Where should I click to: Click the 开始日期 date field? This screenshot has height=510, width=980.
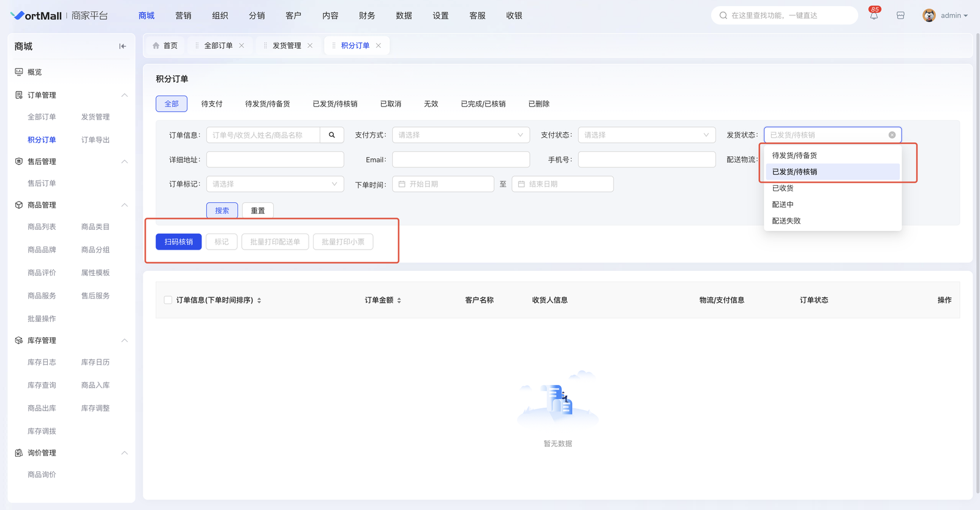[443, 184]
